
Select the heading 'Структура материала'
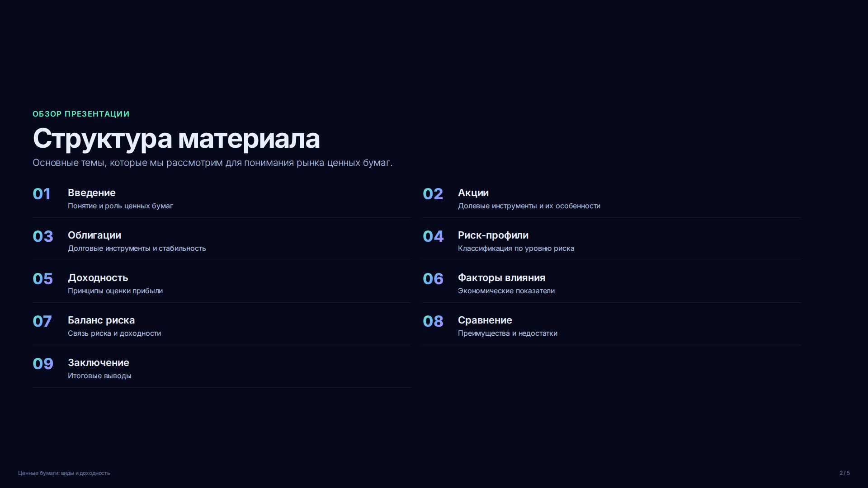[x=176, y=139]
